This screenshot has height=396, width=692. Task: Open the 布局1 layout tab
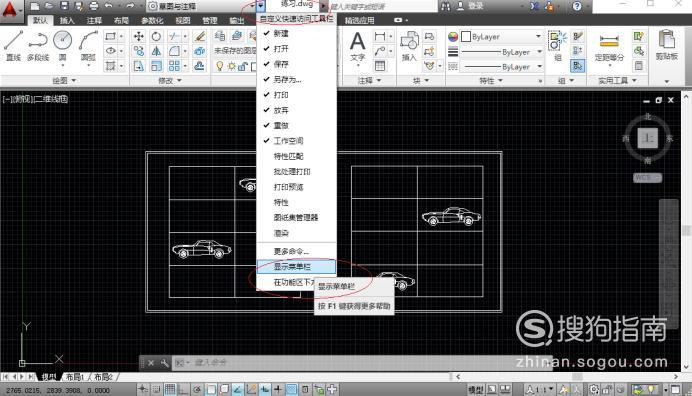[x=75, y=377]
